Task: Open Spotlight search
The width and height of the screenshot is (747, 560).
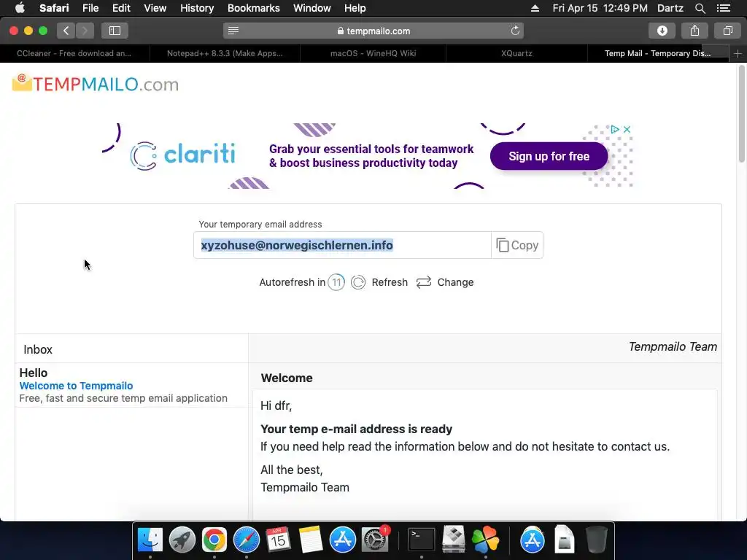Action: click(x=700, y=8)
